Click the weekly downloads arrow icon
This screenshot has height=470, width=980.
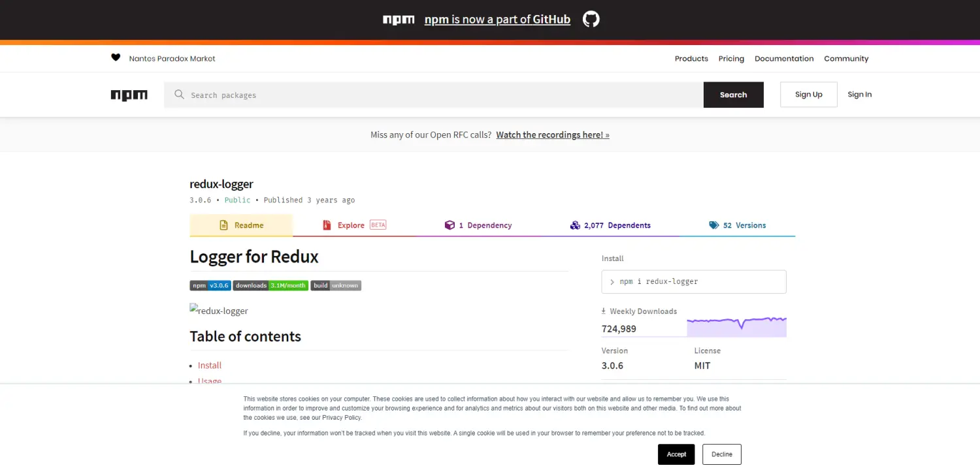pos(604,311)
